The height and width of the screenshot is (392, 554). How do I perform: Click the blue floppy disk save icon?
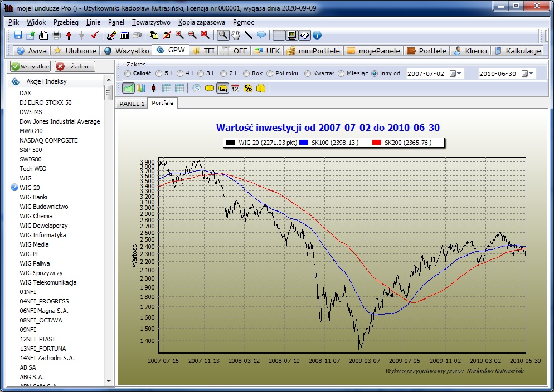click(x=18, y=35)
